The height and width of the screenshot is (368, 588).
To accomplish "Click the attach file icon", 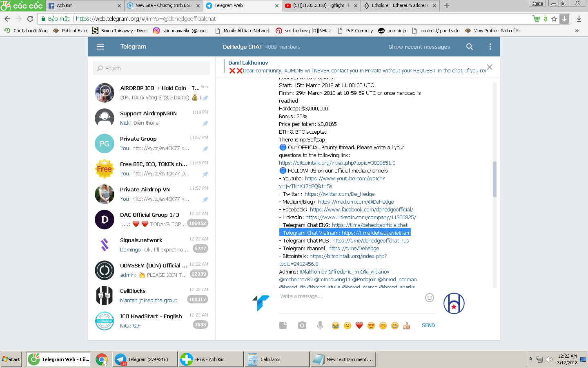I will tap(283, 325).
